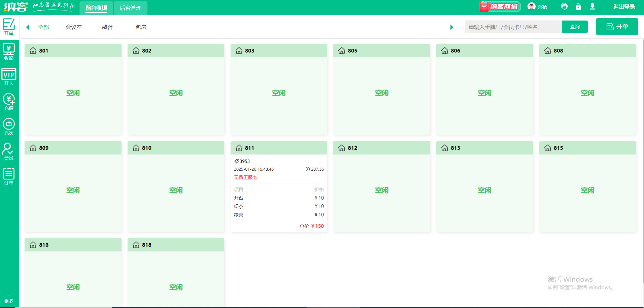Click the 充值 recharge sidebar icon
Image resolution: width=644 pixels, height=308 pixels.
click(x=9, y=102)
